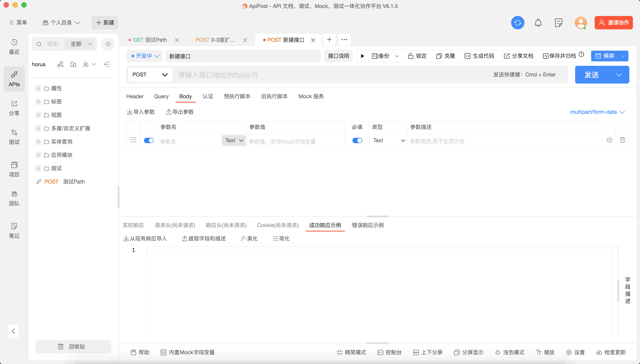Select the APIs sidebar section

coord(14,79)
